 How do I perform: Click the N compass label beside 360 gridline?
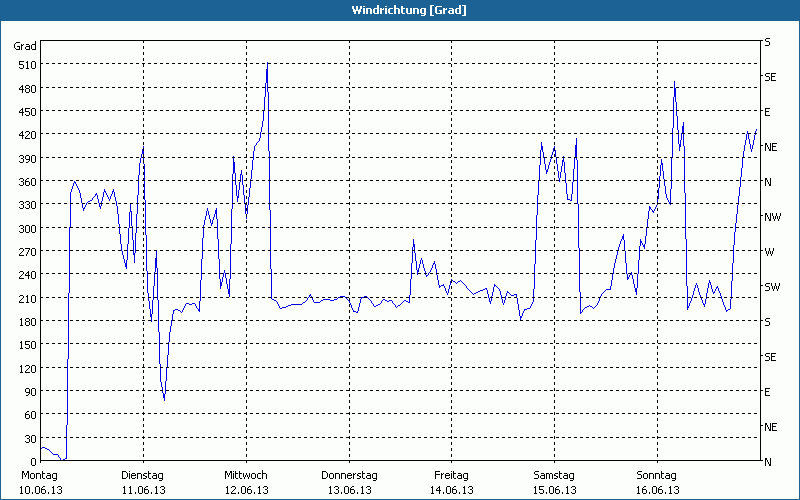pos(768,182)
